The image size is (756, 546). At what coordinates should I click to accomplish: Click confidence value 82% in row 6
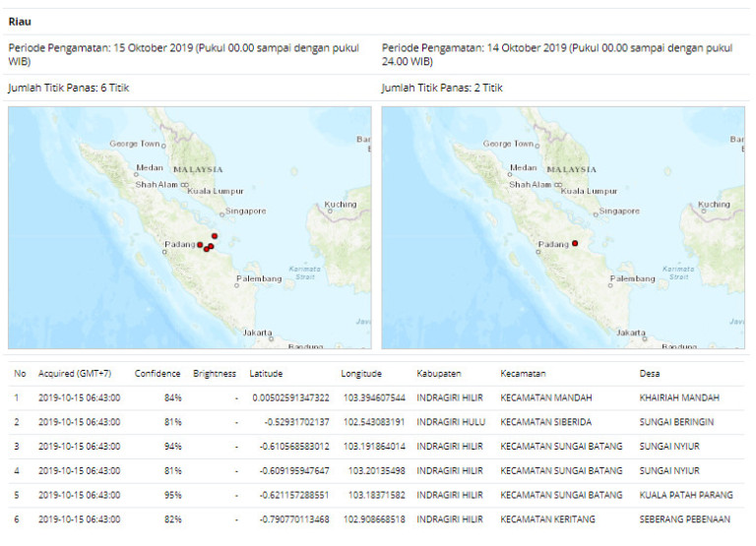click(x=172, y=519)
